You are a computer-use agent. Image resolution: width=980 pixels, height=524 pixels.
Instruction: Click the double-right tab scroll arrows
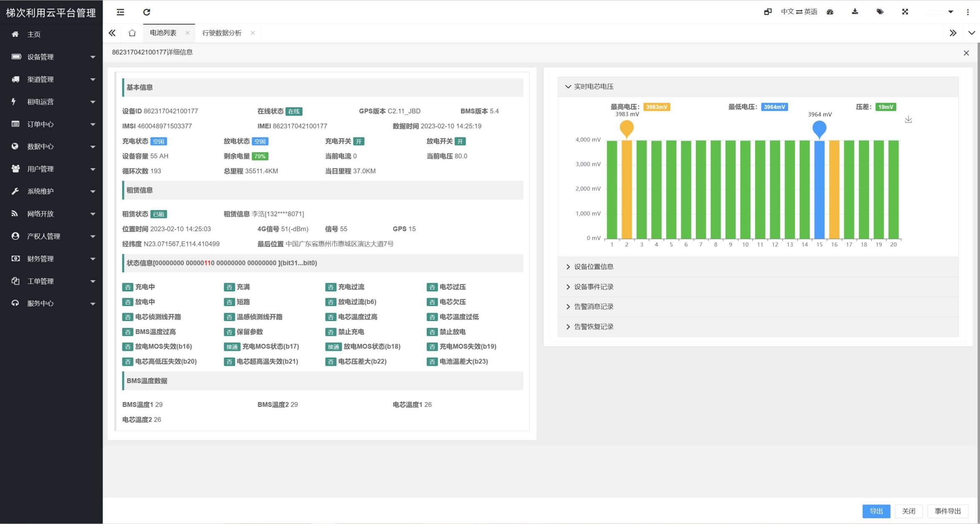pos(953,33)
